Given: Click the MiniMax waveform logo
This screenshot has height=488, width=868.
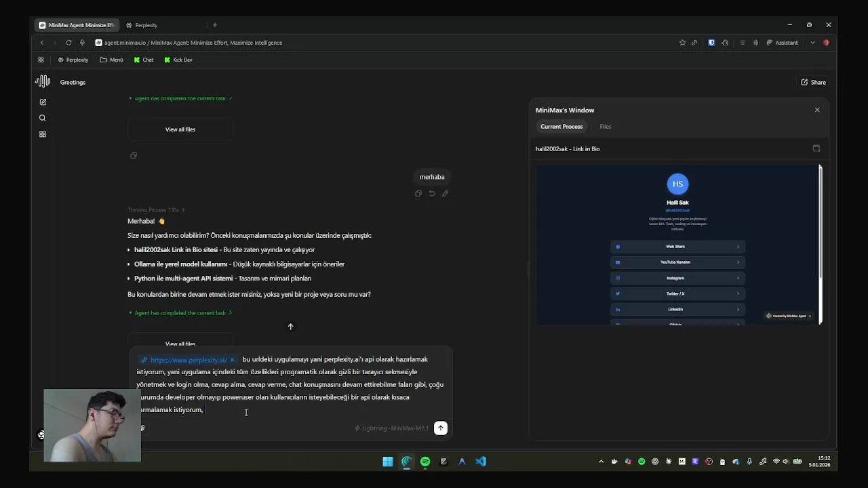Looking at the screenshot, I should [x=43, y=82].
